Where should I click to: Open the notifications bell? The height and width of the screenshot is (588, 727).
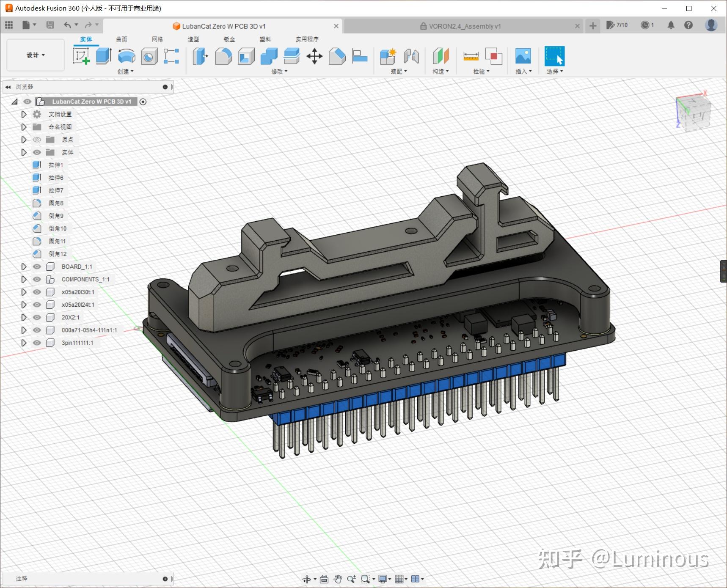point(671,25)
